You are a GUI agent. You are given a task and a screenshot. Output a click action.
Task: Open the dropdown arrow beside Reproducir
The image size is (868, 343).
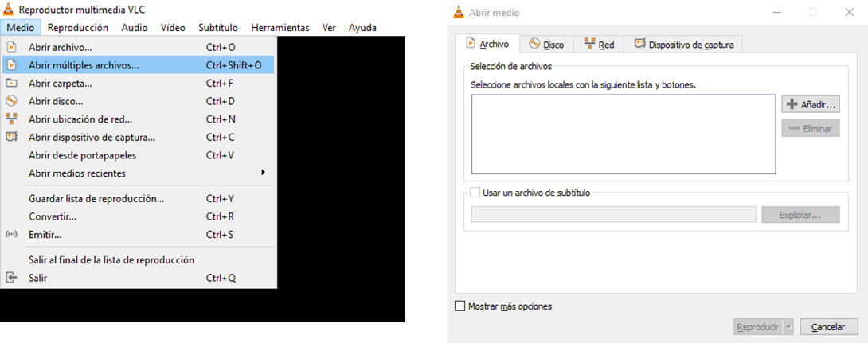click(x=788, y=327)
